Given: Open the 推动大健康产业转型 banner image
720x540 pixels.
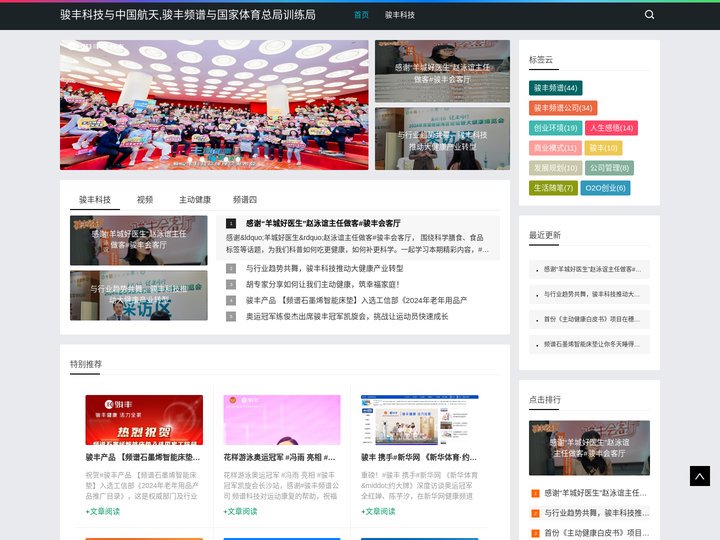Looking at the screenshot, I should coord(442,139).
